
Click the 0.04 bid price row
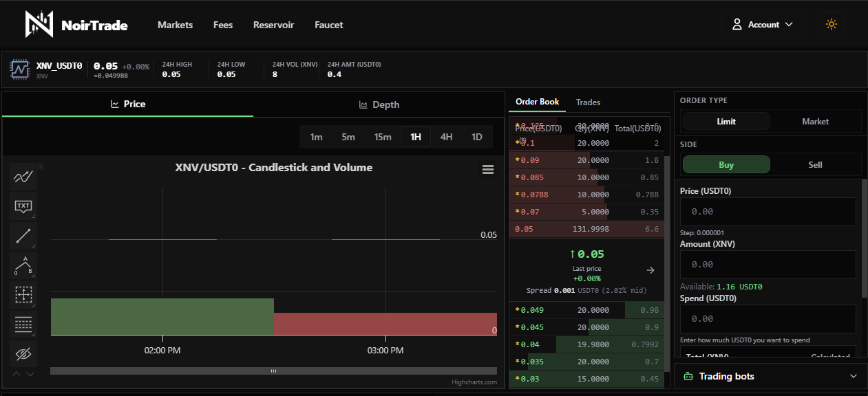point(586,344)
